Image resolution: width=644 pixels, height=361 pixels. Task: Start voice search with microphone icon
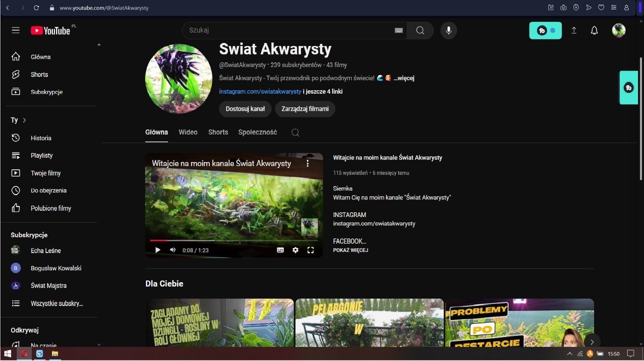[x=449, y=31]
